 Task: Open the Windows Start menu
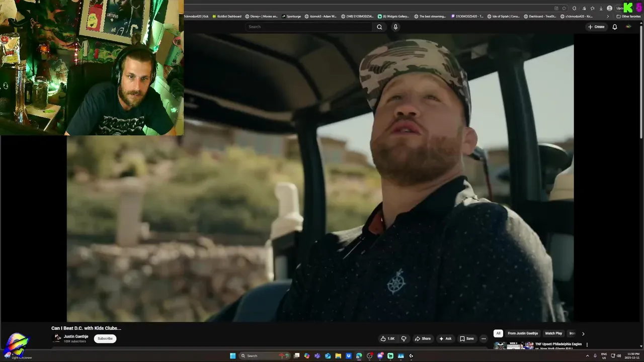(x=232, y=356)
